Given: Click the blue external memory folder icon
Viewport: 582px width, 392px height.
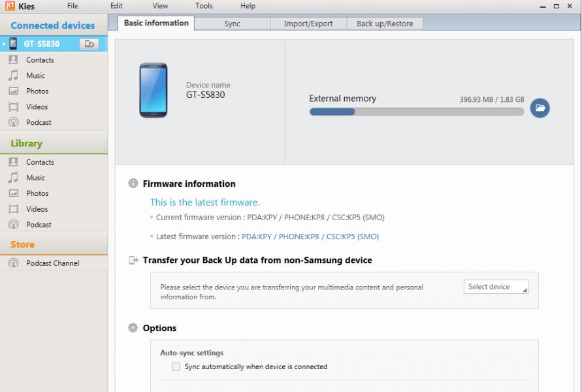Looking at the screenshot, I should pyautogui.click(x=540, y=108).
